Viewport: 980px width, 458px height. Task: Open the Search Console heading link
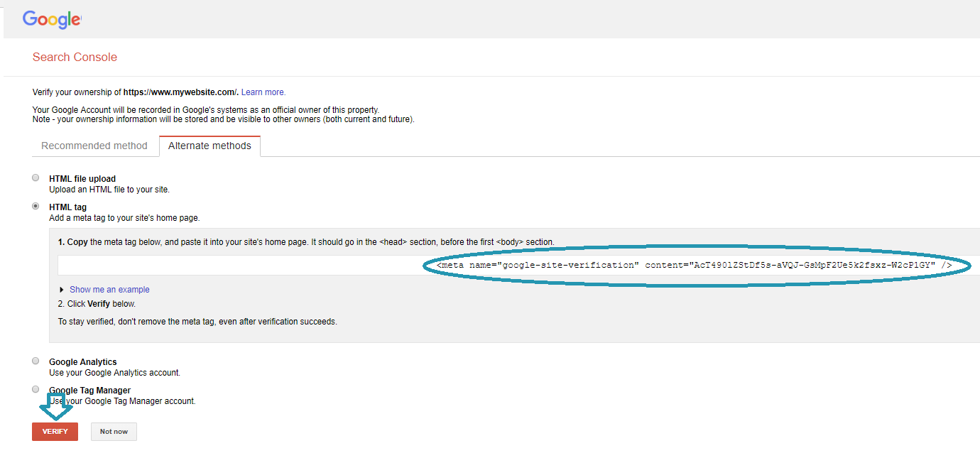pos(75,57)
